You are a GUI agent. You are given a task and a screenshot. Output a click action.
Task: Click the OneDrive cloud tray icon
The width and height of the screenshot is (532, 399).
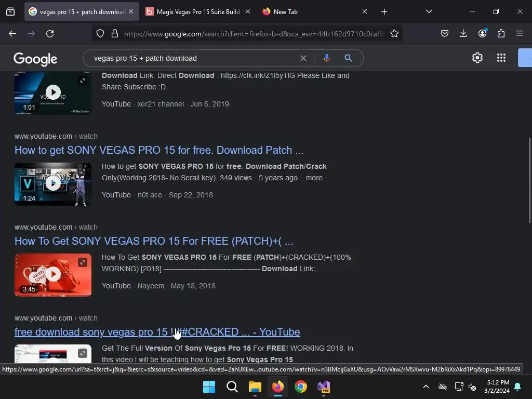point(443,387)
